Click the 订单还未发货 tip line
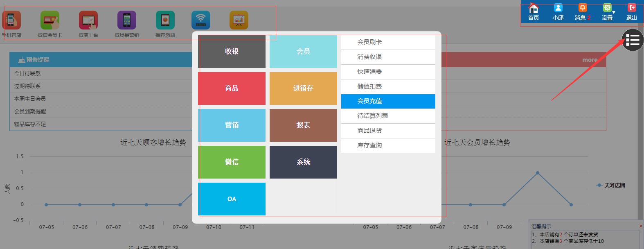644x249 pixels. [565, 235]
